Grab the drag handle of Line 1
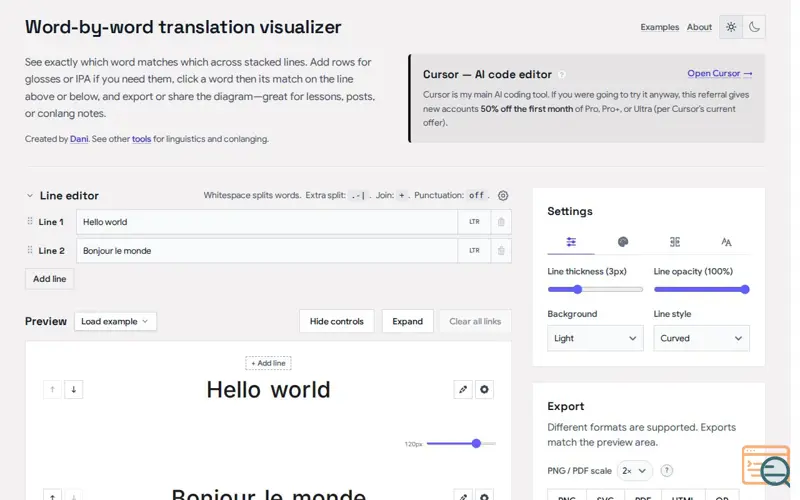This screenshot has width=800, height=500. tap(30, 221)
